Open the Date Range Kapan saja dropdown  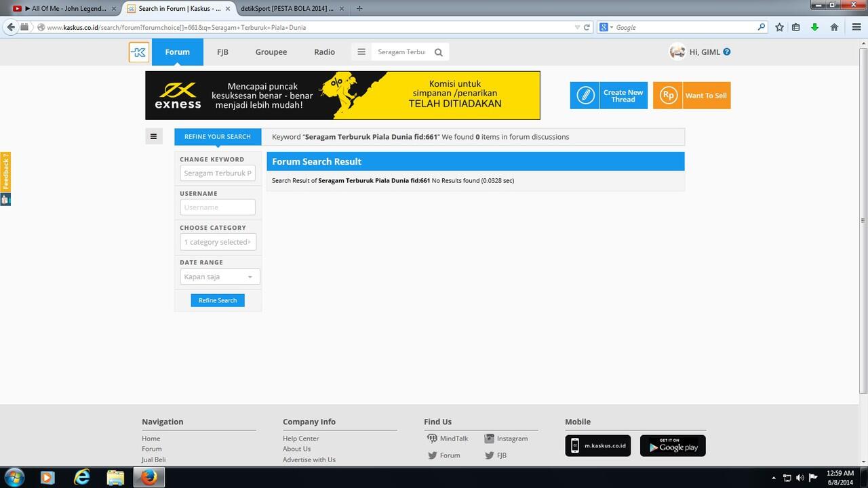(220, 277)
